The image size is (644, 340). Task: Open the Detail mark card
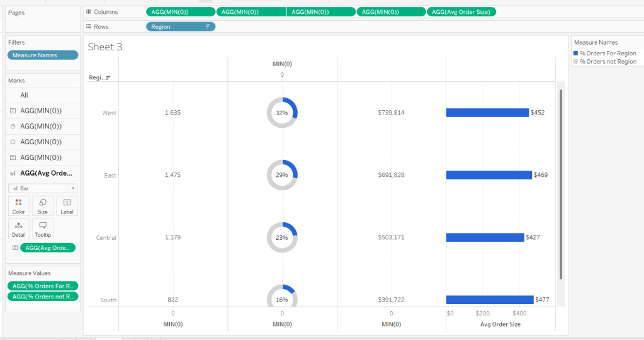pyautogui.click(x=19, y=229)
